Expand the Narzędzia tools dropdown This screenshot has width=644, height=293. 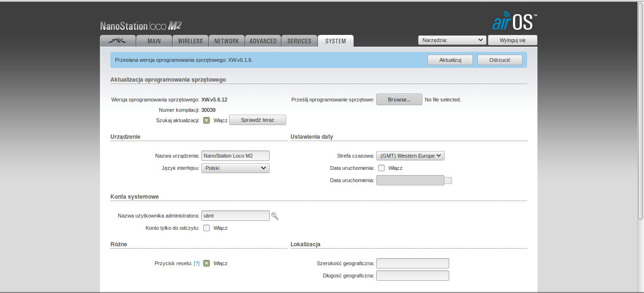point(452,40)
